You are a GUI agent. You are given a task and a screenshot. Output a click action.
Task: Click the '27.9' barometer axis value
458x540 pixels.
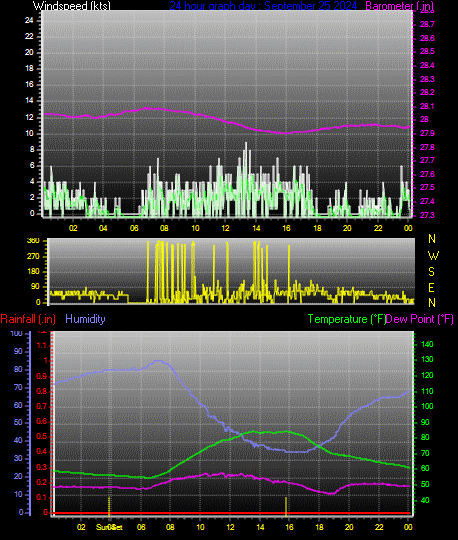pyautogui.click(x=427, y=133)
